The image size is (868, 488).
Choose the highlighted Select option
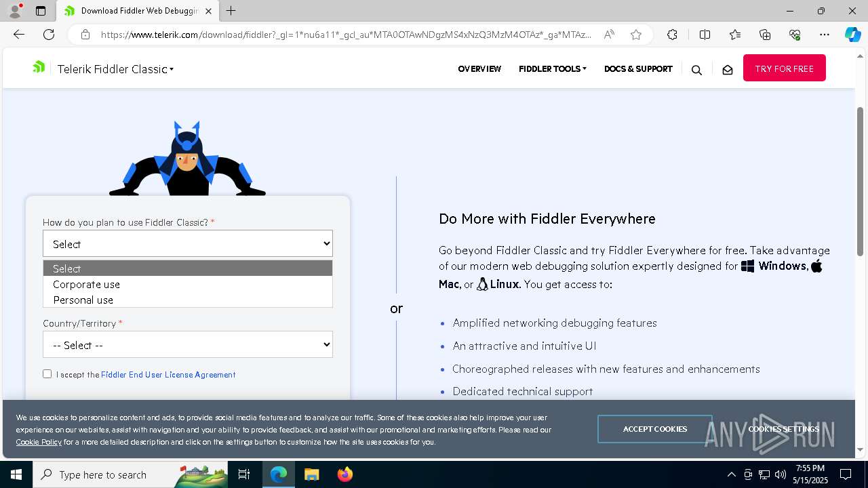click(188, 268)
